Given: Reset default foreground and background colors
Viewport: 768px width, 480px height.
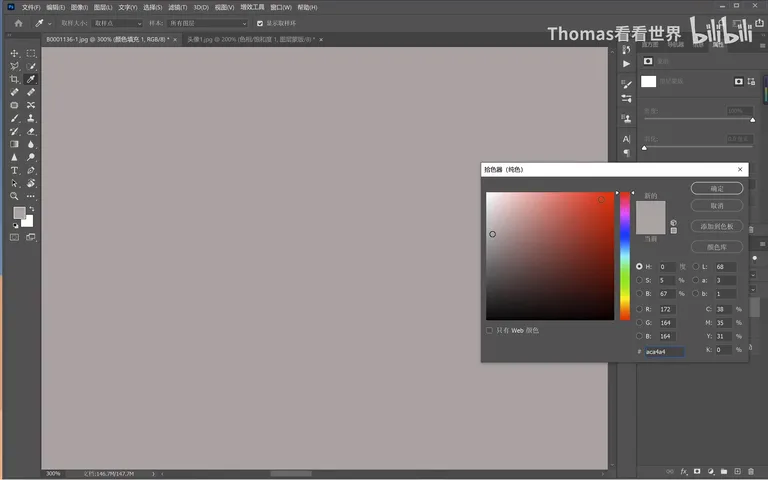Looking at the screenshot, I should tap(15, 225).
